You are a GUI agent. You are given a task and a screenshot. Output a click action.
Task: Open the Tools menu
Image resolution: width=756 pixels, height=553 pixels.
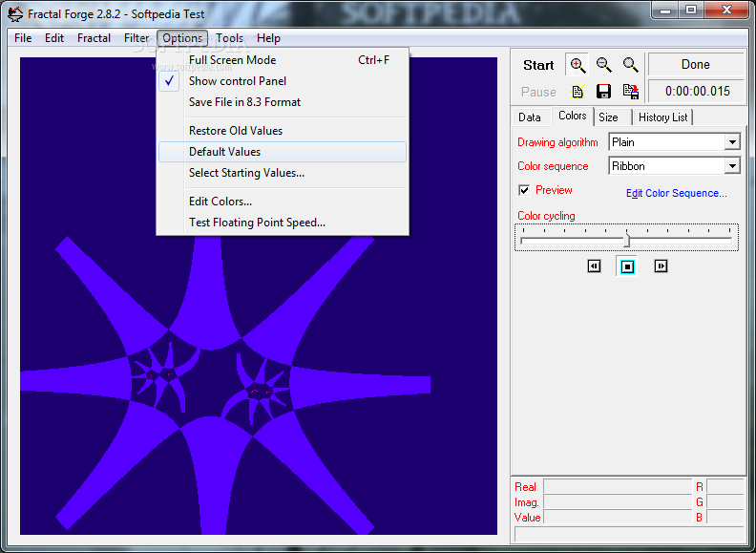point(229,38)
